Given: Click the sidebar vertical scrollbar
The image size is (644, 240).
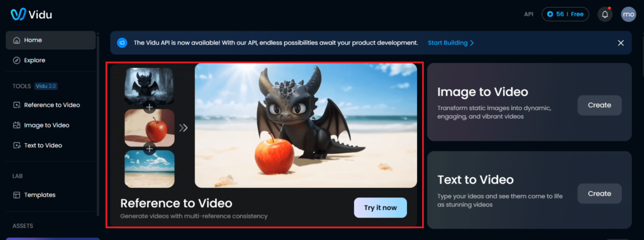Looking at the screenshot, I should pos(97,123).
